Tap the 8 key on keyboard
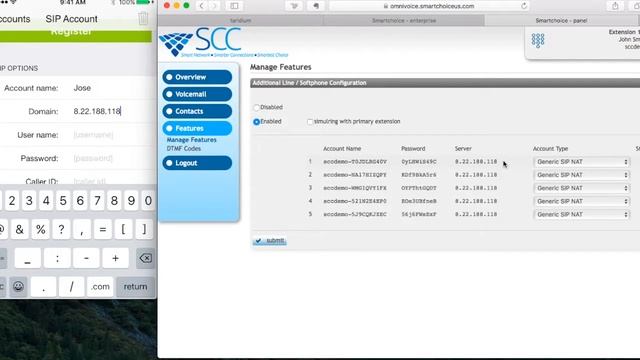The image size is (640, 360). 114,201
